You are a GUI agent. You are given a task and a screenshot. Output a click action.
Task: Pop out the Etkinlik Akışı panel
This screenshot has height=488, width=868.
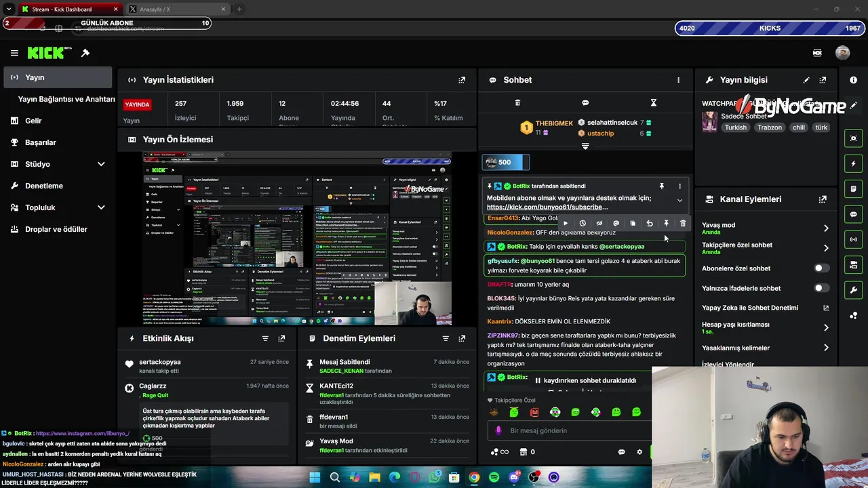coord(281,338)
